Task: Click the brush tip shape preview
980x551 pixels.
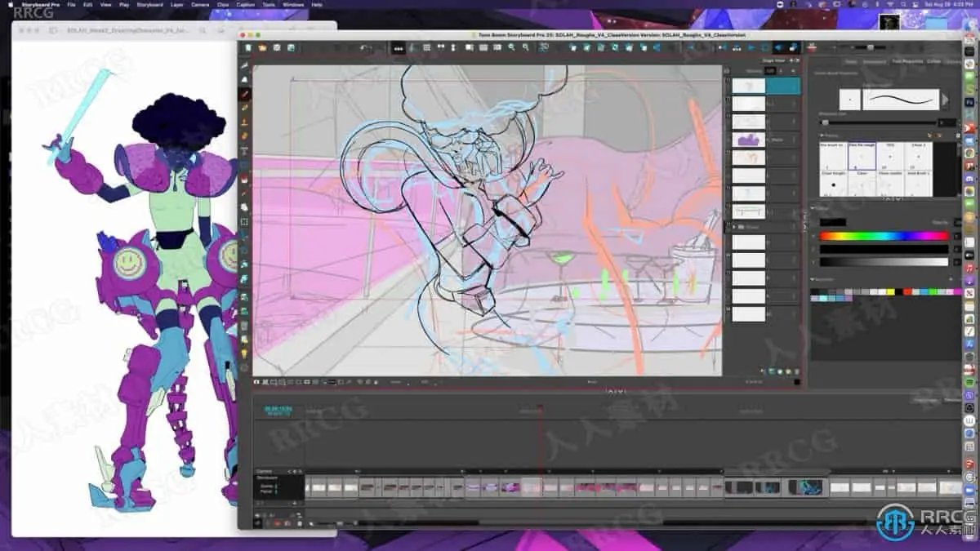Action: [x=849, y=100]
